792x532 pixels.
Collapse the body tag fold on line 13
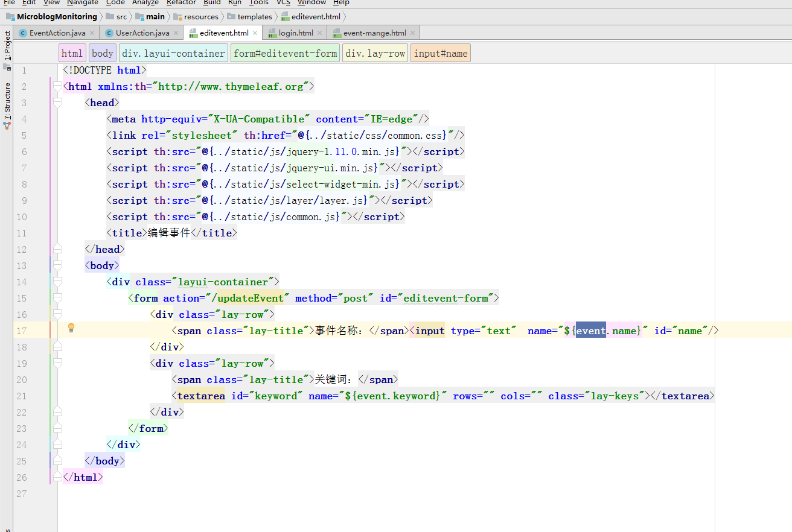point(57,265)
